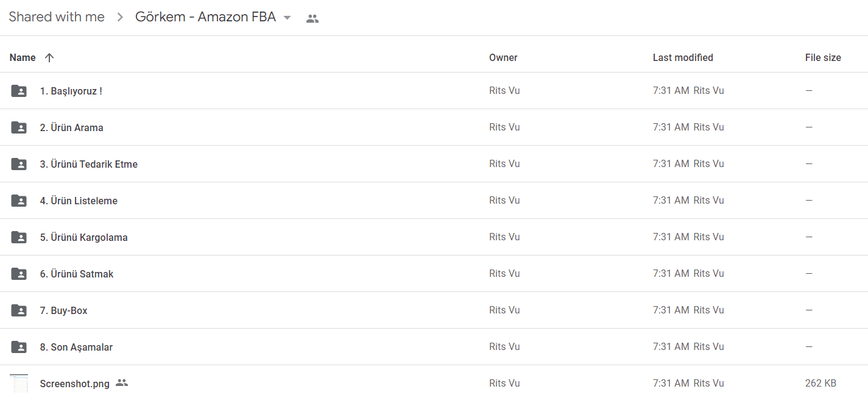Click the Owner column header
868x400 pixels.
[x=503, y=57]
